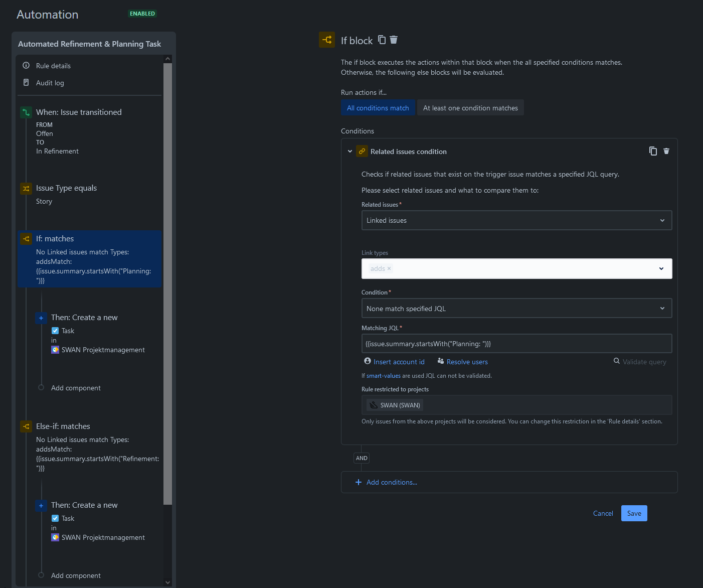Click the Resolve users link
Viewport: 703px width, 588px height.
pos(467,362)
